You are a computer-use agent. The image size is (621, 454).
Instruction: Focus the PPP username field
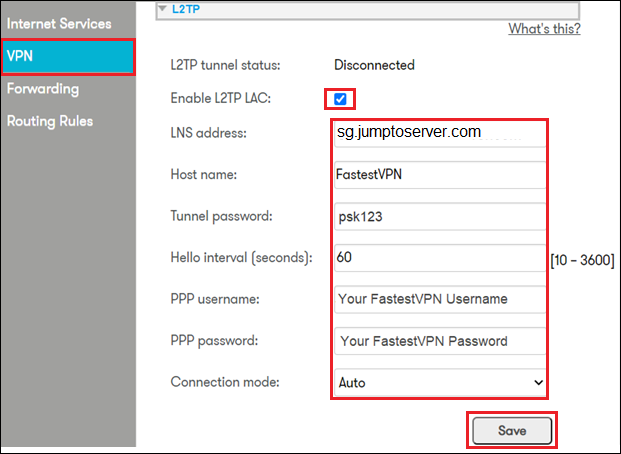[x=440, y=299]
